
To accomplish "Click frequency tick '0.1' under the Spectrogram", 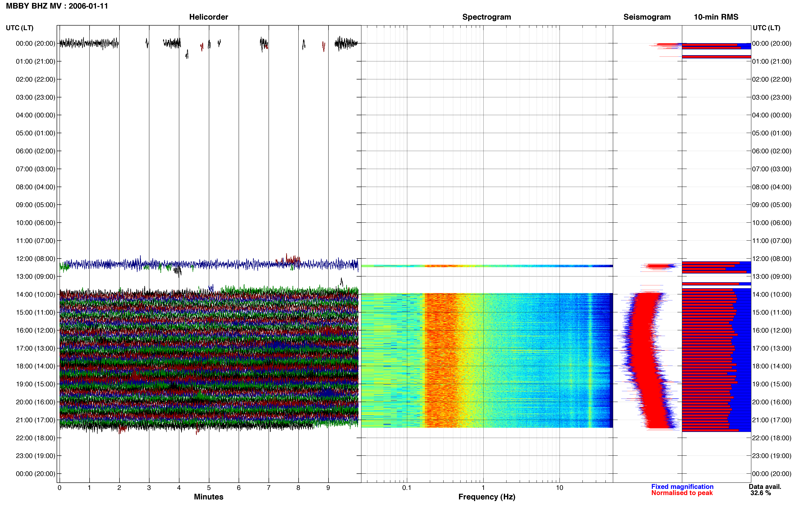I will click(x=407, y=488).
